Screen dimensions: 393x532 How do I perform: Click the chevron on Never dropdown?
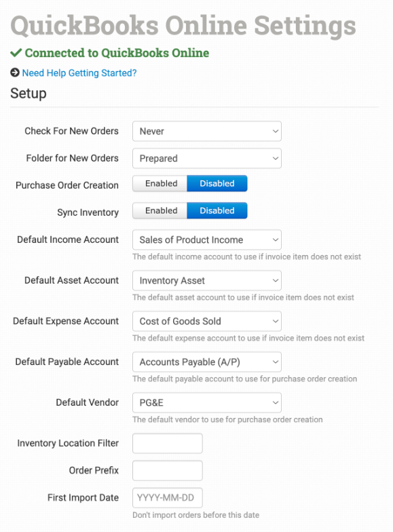pyautogui.click(x=276, y=131)
